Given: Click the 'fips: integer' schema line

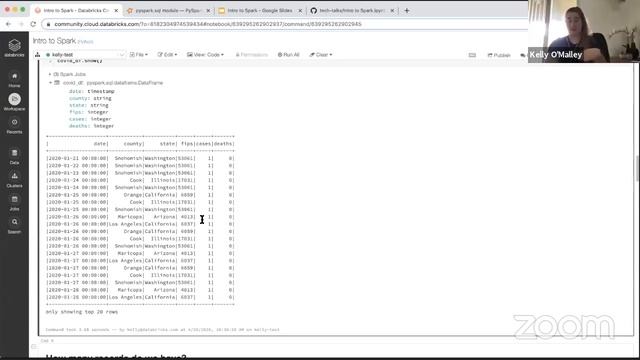Looking at the screenshot, I should pos(88,112).
